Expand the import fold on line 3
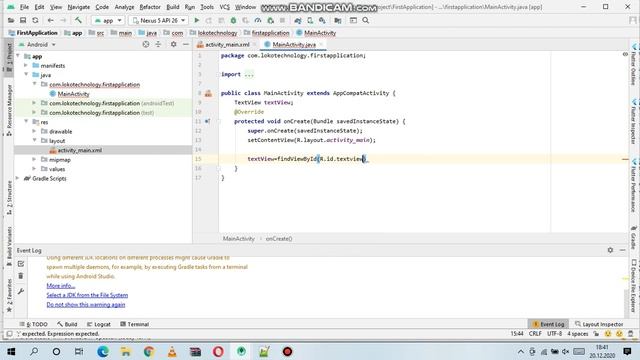Screen dimensions: 640x360 coord(249,74)
